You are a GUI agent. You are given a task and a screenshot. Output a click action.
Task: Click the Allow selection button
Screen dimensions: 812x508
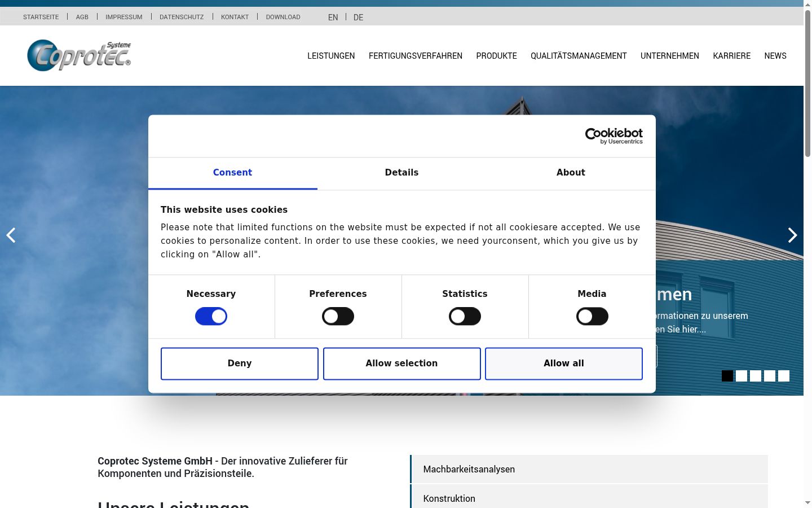[x=401, y=364]
